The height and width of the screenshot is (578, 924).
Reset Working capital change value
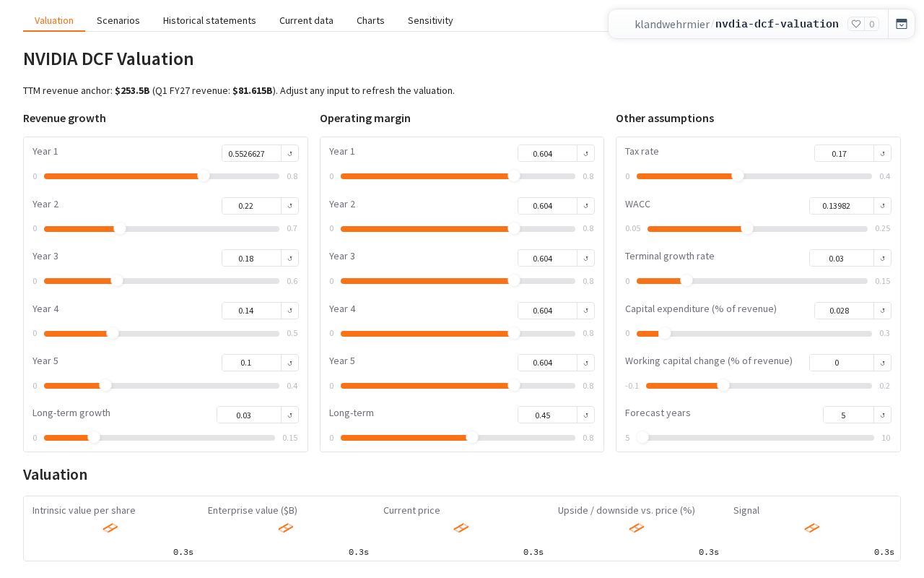tap(883, 363)
